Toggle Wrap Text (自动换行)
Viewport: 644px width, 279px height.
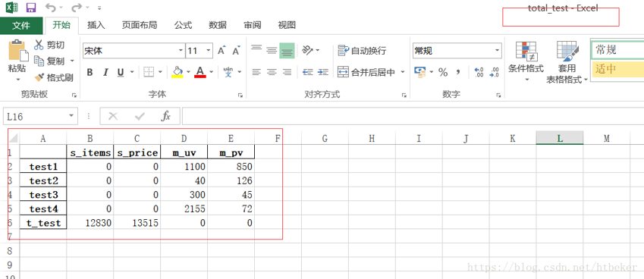point(362,51)
